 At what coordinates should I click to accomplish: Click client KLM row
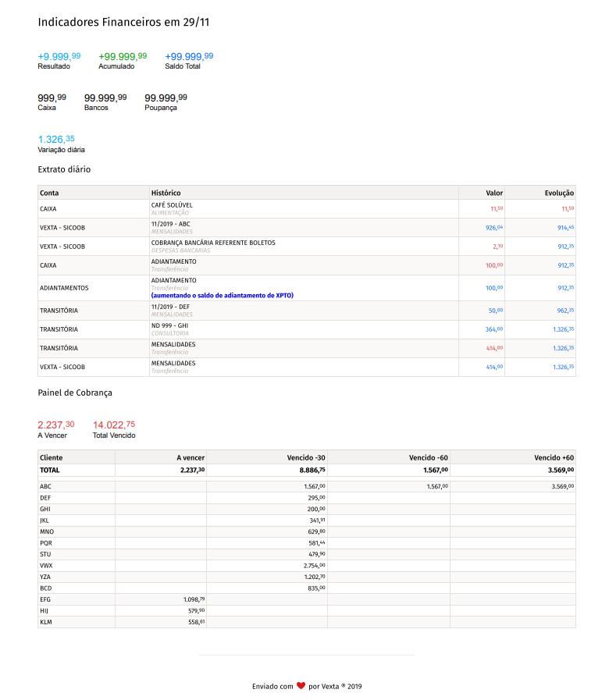coord(46,622)
